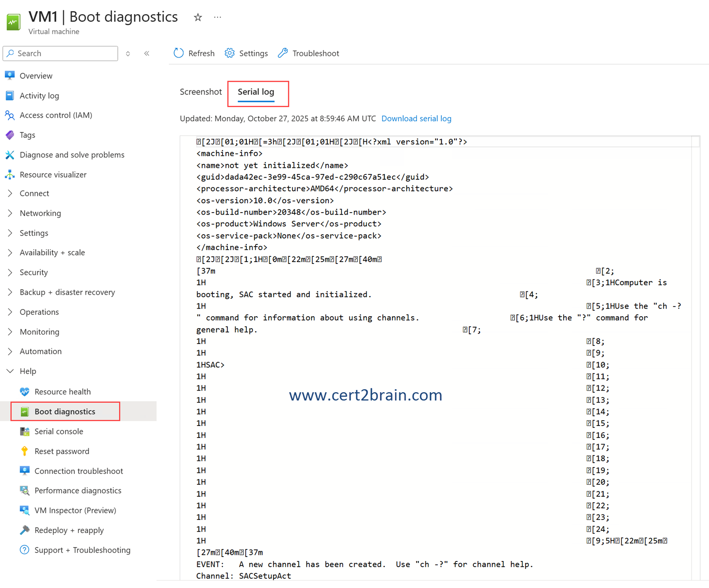Switch to the Screenshot tab
The image size is (709, 588).
point(200,92)
